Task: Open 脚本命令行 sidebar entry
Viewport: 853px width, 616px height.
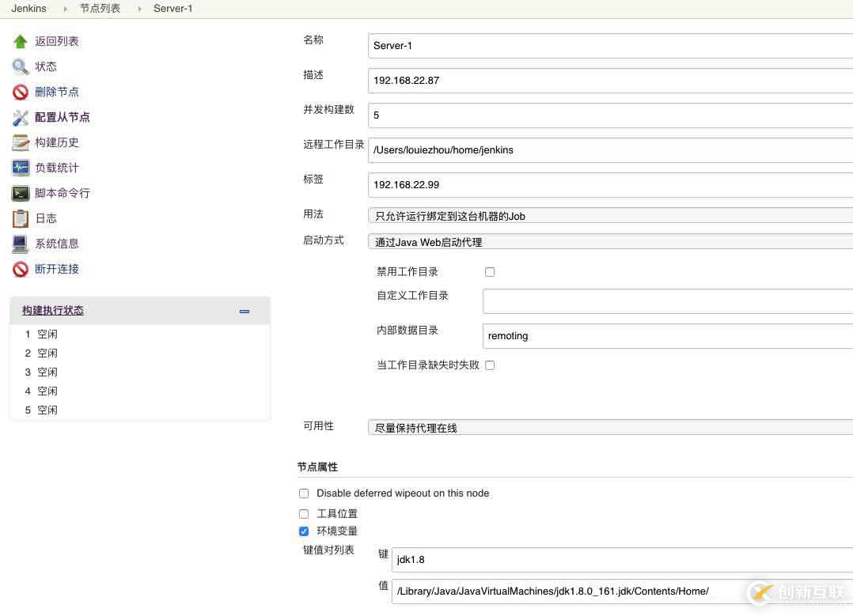Action: pos(62,193)
